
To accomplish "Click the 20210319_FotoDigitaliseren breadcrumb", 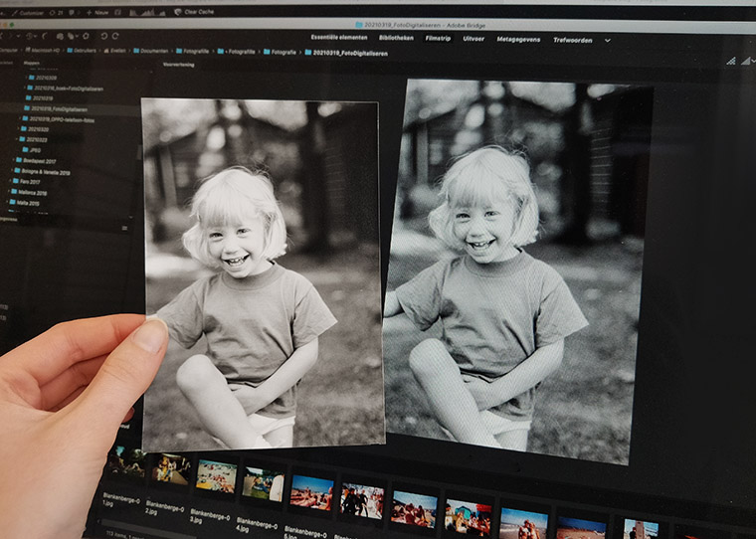I will click(346, 53).
